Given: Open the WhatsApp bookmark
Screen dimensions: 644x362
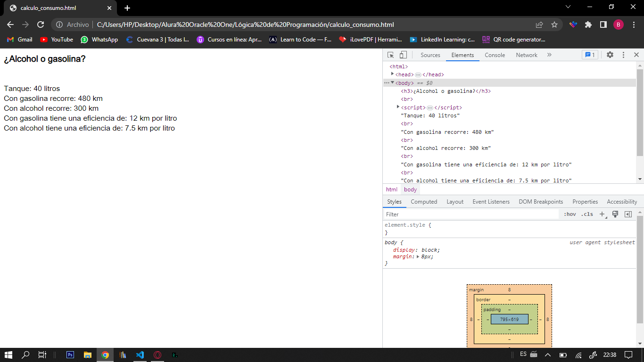Looking at the screenshot, I should [x=99, y=40].
